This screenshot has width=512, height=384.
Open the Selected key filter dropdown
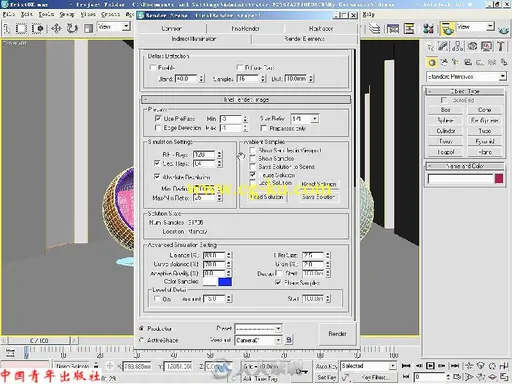pos(368,366)
